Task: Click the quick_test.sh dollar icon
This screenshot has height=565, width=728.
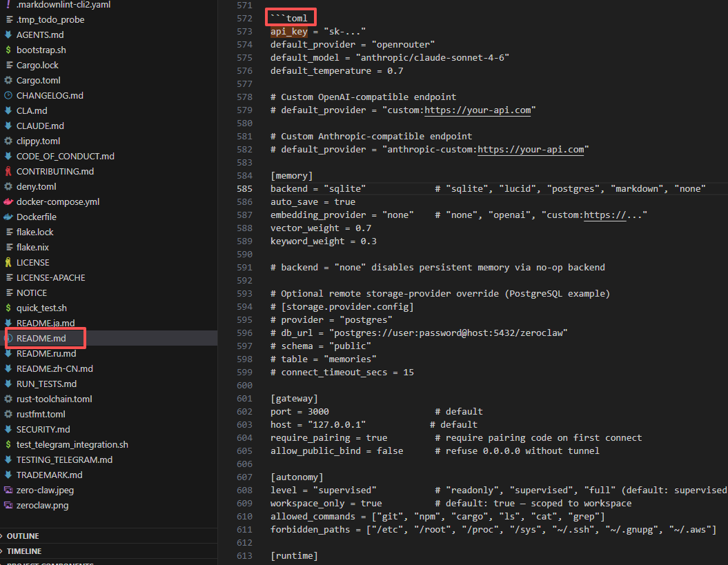Action: coord(8,308)
